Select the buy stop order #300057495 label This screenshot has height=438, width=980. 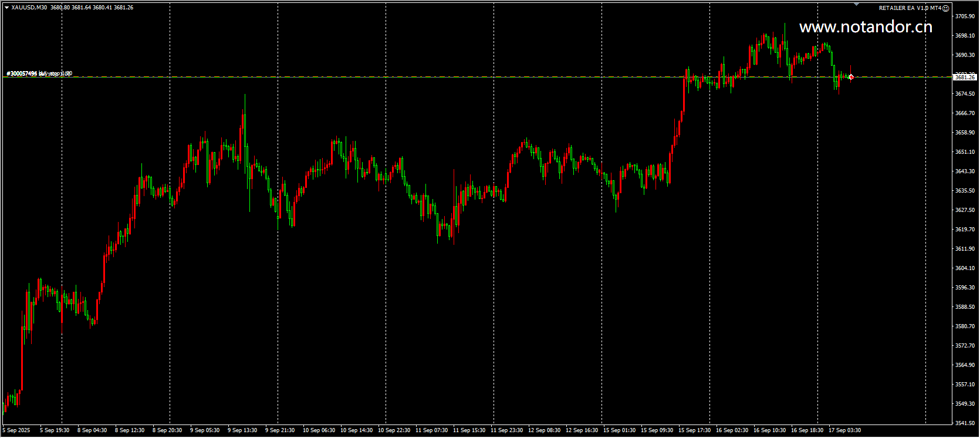click(x=39, y=73)
